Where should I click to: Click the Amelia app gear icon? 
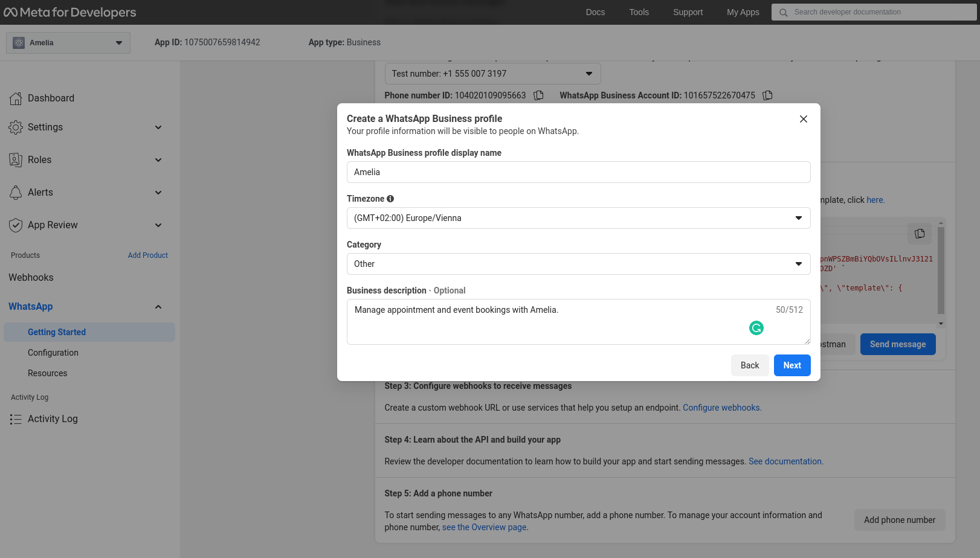pos(19,43)
